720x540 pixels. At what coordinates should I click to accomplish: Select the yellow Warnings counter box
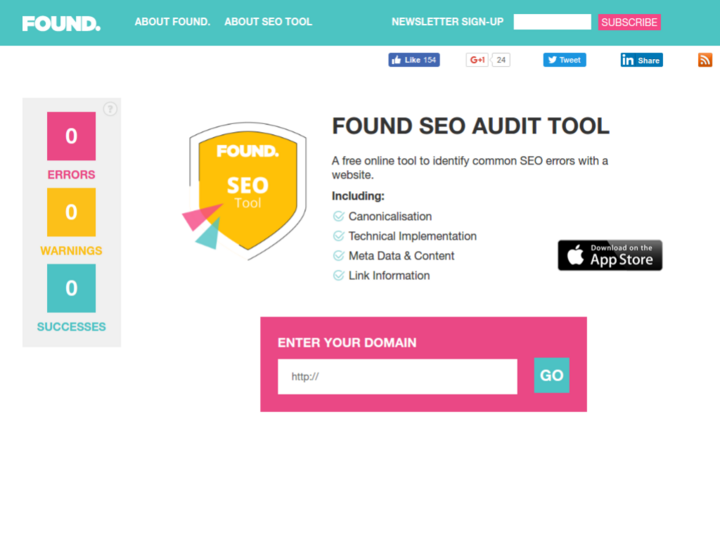tap(71, 212)
